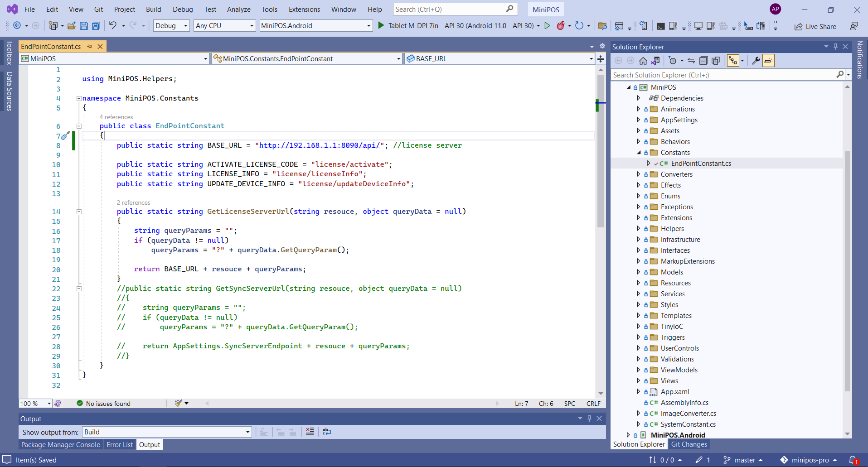Toggle Track Active Item view in Solution Explorer

733,61
